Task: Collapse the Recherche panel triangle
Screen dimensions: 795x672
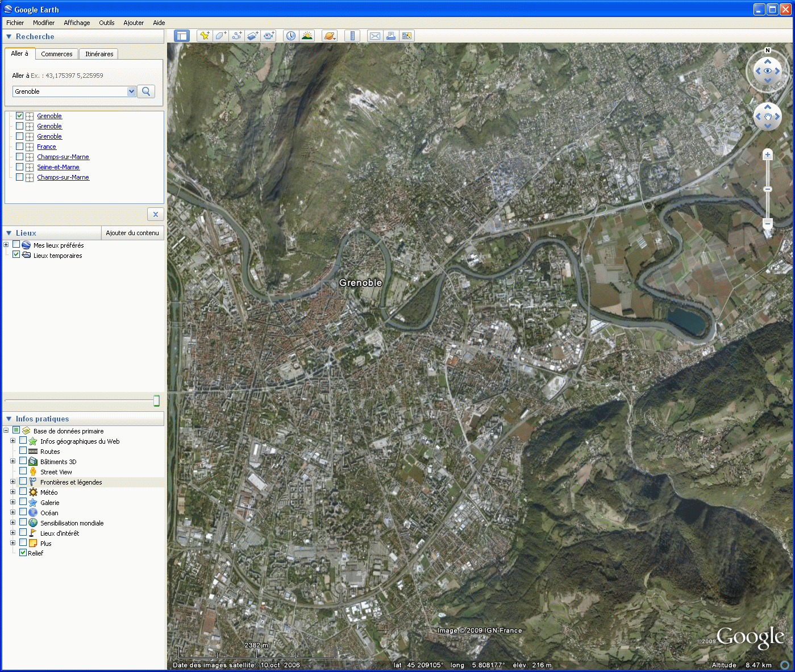Action: [x=9, y=36]
